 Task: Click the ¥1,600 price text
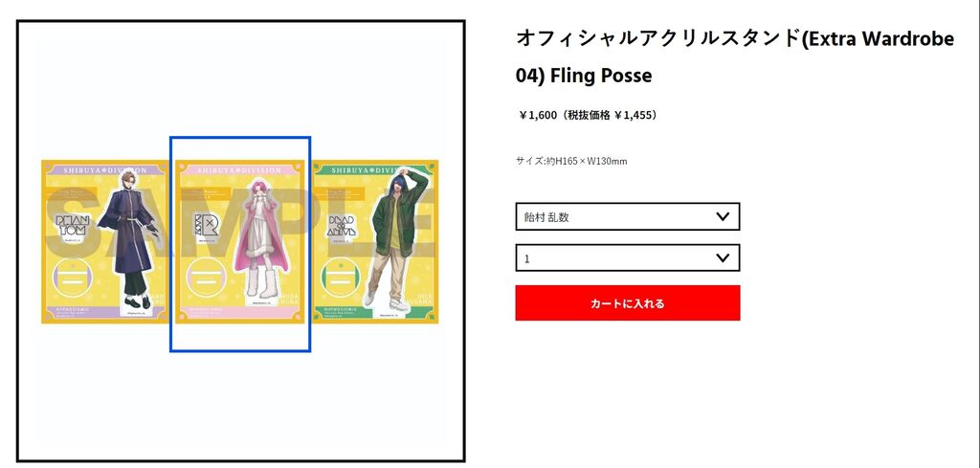[x=538, y=115]
